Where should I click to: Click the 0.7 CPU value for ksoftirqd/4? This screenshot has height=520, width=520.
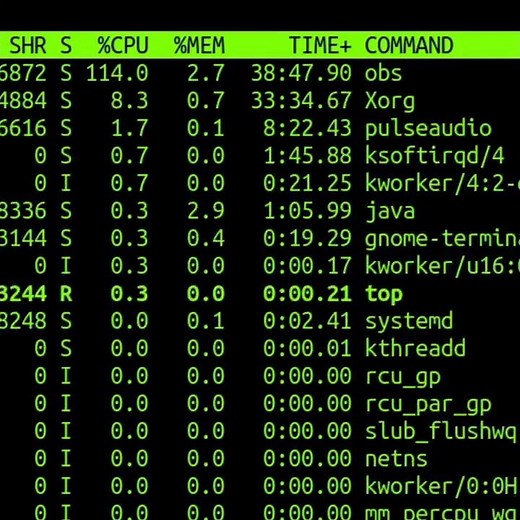point(129,156)
